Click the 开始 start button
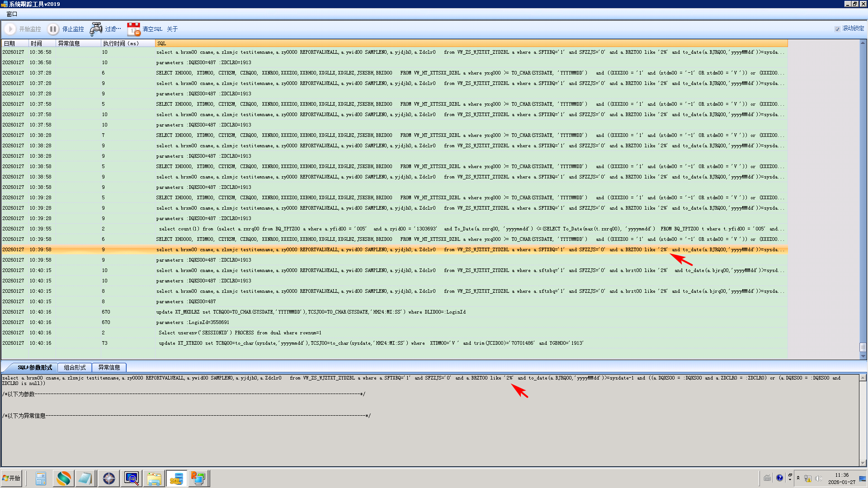 point(12,478)
